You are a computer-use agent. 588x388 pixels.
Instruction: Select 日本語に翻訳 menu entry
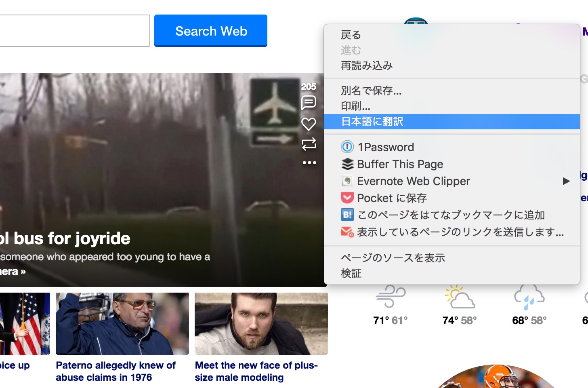pos(452,122)
